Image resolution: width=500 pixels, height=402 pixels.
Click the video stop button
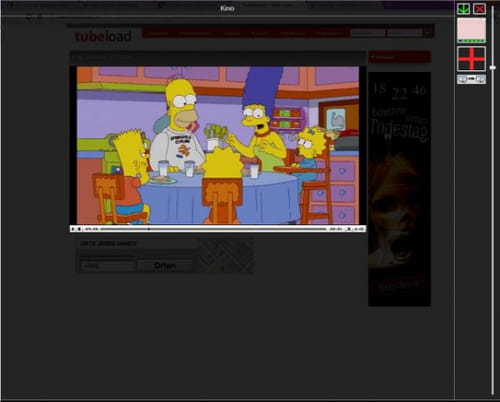79,229
